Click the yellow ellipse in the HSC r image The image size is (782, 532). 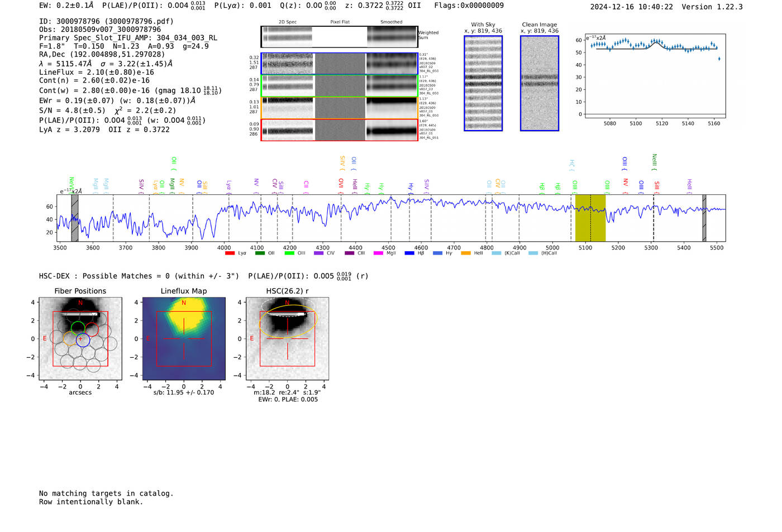288,322
